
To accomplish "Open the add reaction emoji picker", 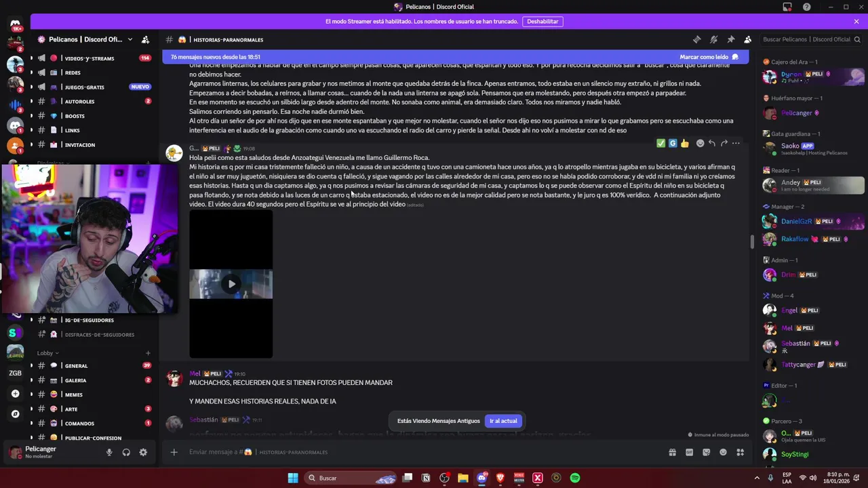I will click(700, 143).
